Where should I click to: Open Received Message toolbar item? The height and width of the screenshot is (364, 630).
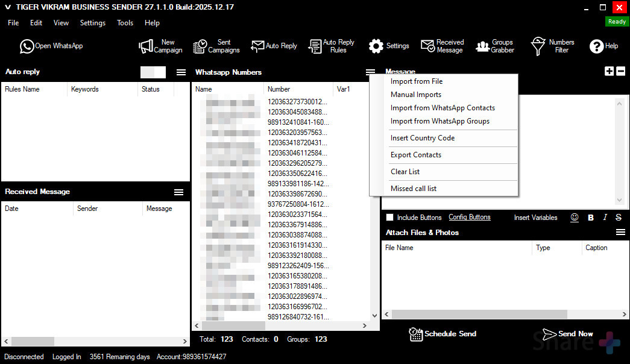pos(443,46)
